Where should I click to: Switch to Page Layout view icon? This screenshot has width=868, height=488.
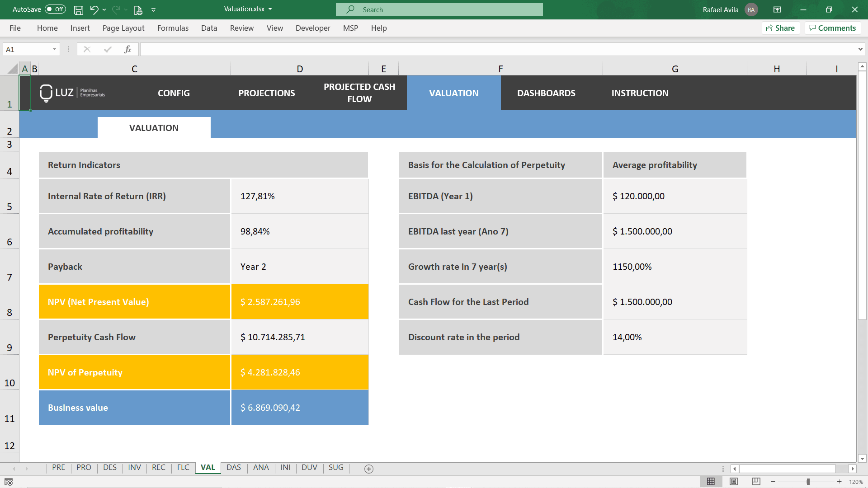[733, 482]
